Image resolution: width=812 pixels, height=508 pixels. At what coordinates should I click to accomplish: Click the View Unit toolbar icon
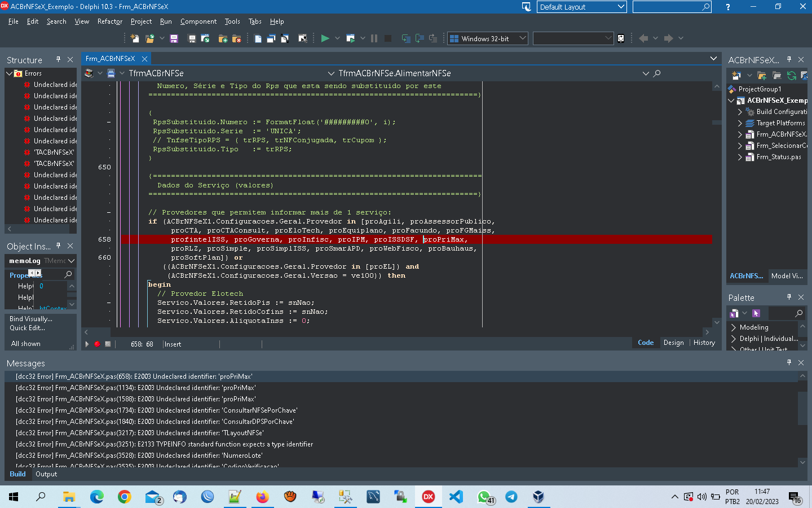pos(258,38)
